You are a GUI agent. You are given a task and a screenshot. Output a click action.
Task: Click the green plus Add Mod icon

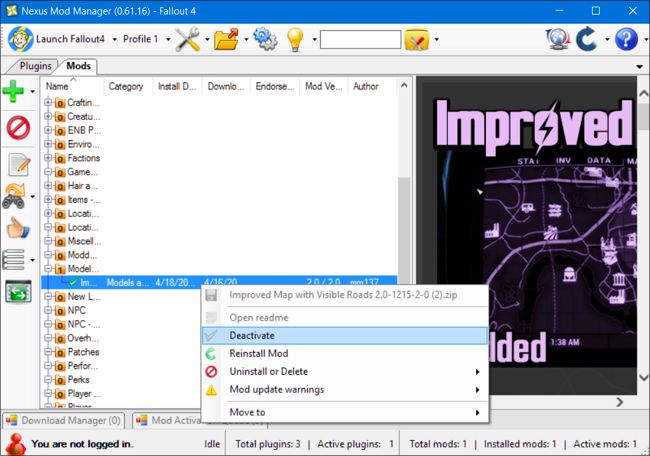15,92
